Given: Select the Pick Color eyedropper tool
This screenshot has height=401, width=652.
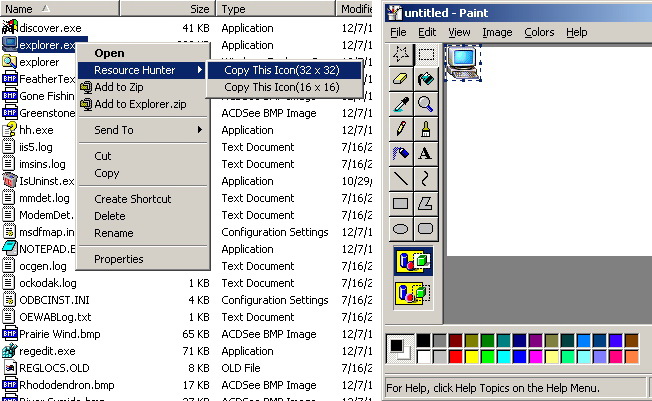Looking at the screenshot, I should click(x=401, y=104).
